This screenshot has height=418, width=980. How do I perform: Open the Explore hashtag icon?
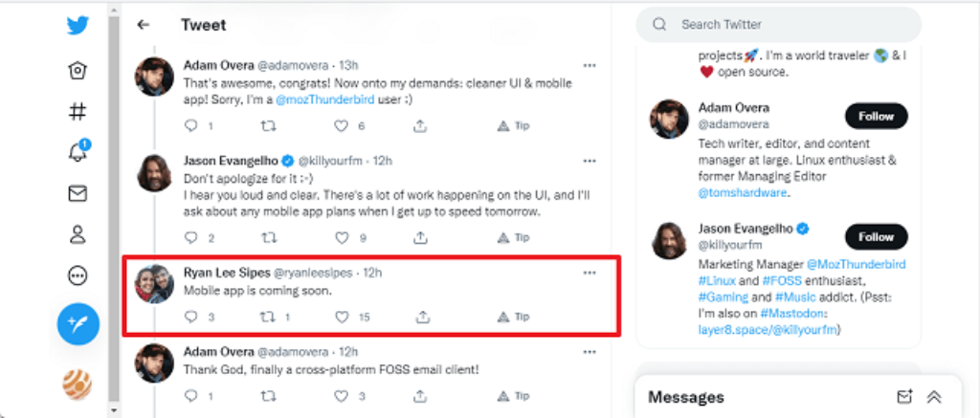(x=78, y=112)
